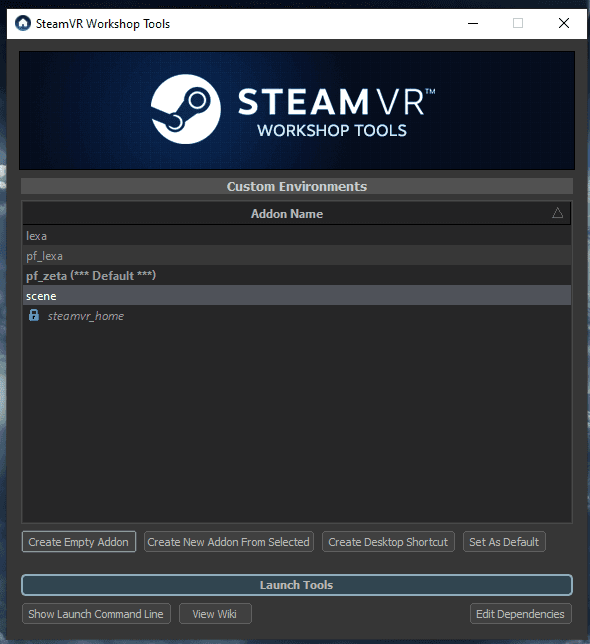
Task: Minimize the SteamVR Workshop Tools window
Action: coord(473,23)
